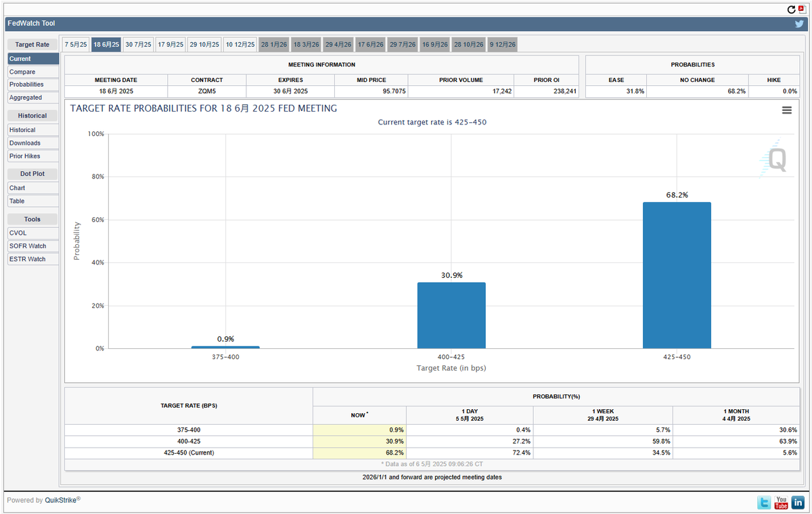Open the Compare view in sidebar
Viewport: 812px width, 514px height.
pos(22,72)
